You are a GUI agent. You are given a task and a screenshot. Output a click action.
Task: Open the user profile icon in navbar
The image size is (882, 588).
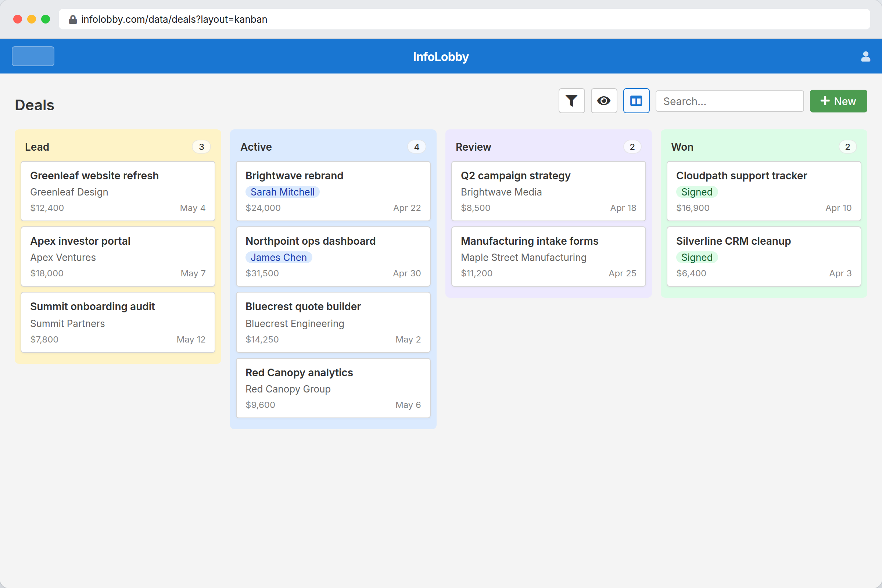865,56
